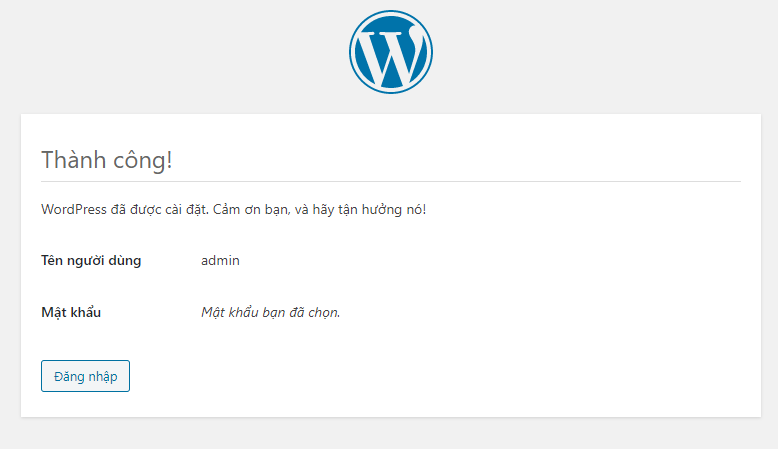
Task: Click the username value 'admin'
Action: pyautogui.click(x=220, y=260)
